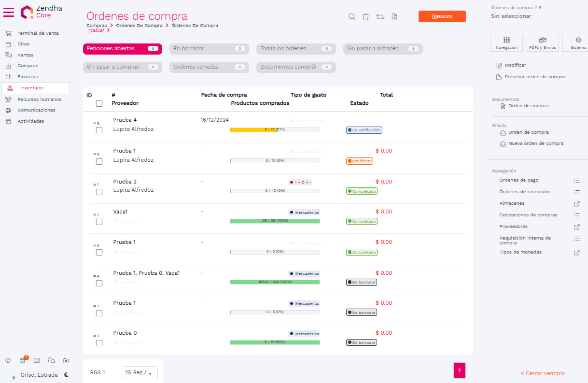The image size is (588, 383).
Task: Click the orange NUEVO button
Action: [442, 16]
